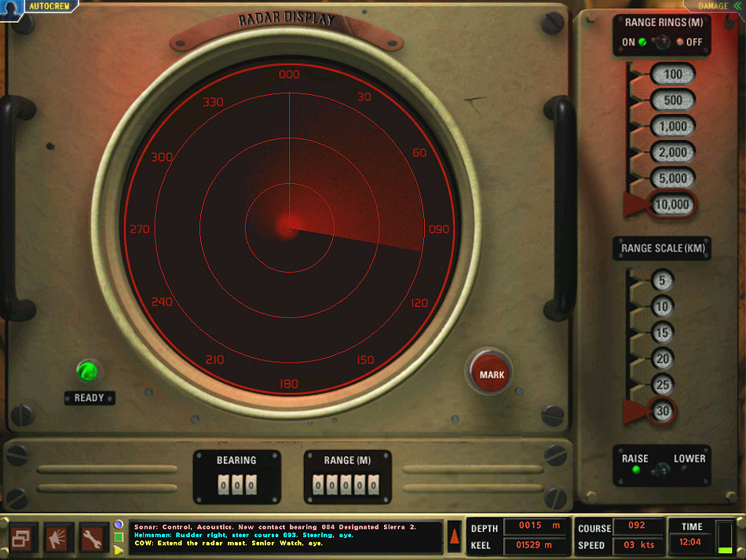Click the overlapping windows station icon
Viewport: 746px width, 560px height.
[x=21, y=539]
